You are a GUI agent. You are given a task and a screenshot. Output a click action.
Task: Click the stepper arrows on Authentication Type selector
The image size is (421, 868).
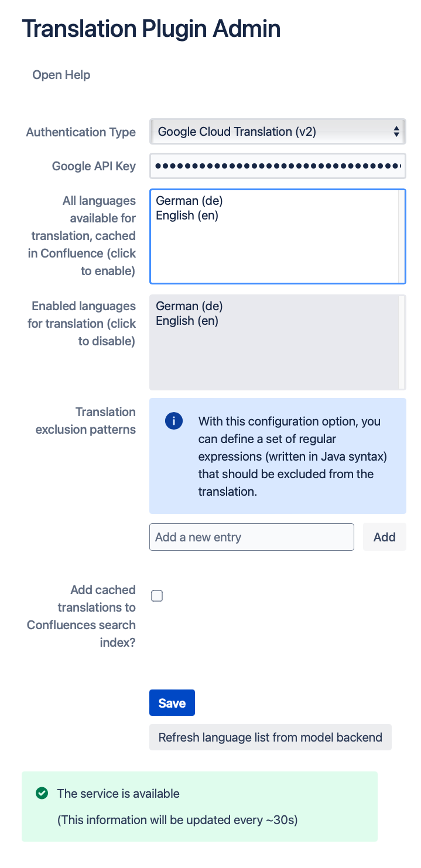(398, 131)
